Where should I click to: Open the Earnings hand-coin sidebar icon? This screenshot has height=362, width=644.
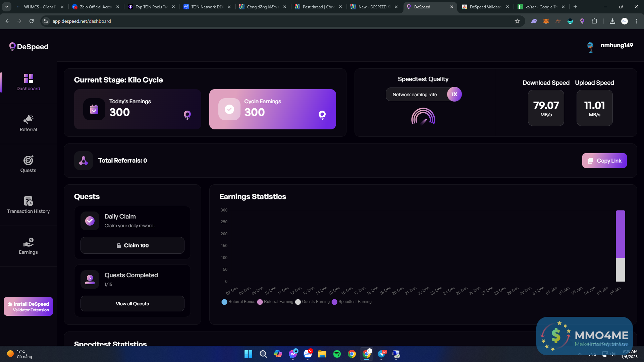tap(28, 242)
